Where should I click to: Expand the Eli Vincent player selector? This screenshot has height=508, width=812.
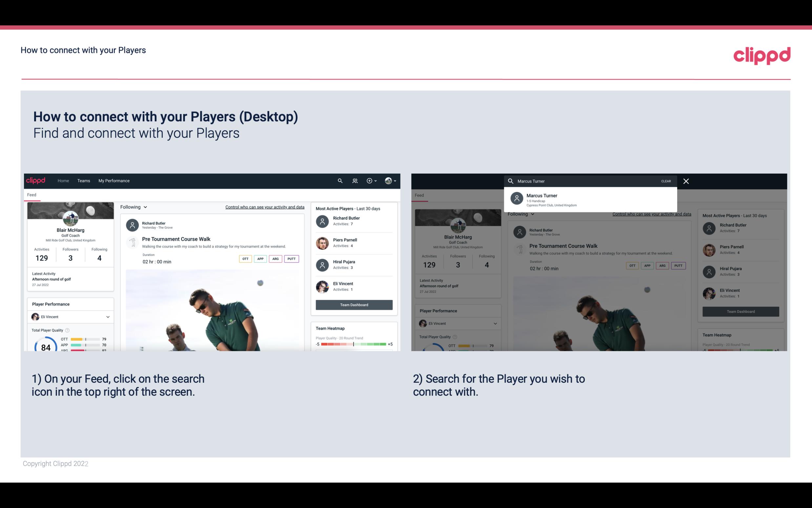click(x=107, y=317)
